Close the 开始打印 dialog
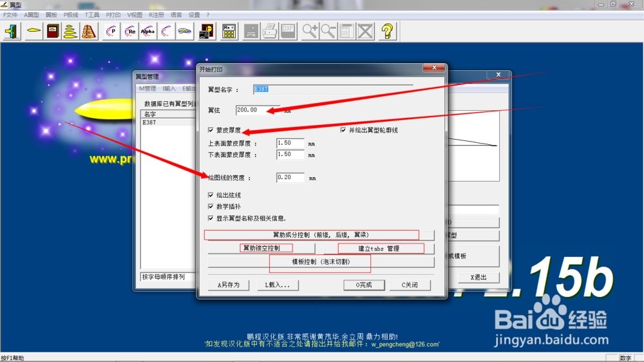The image size is (644, 362). click(434, 68)
